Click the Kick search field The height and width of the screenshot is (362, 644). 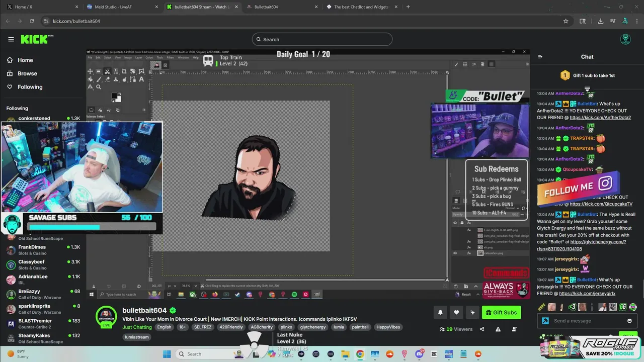pos(322,39)
